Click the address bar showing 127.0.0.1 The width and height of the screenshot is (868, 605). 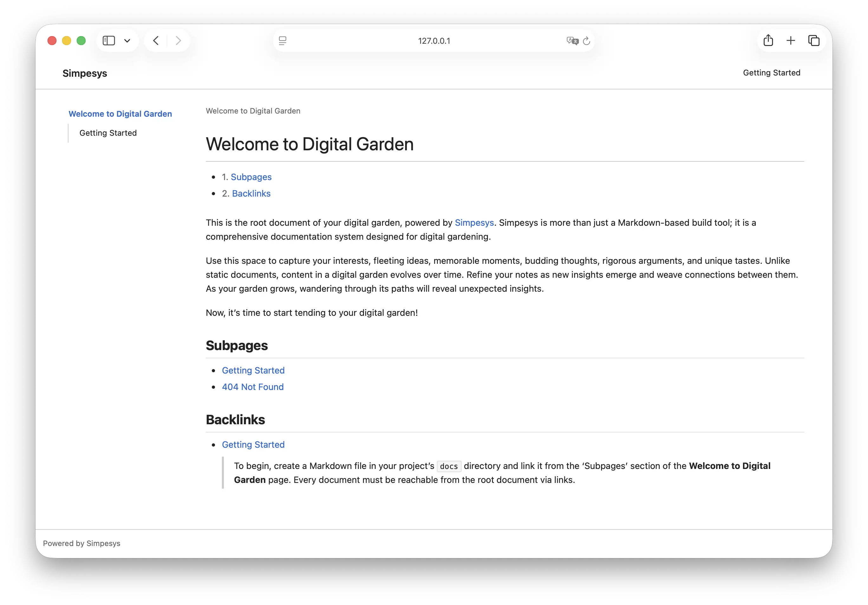click(434, 41)
